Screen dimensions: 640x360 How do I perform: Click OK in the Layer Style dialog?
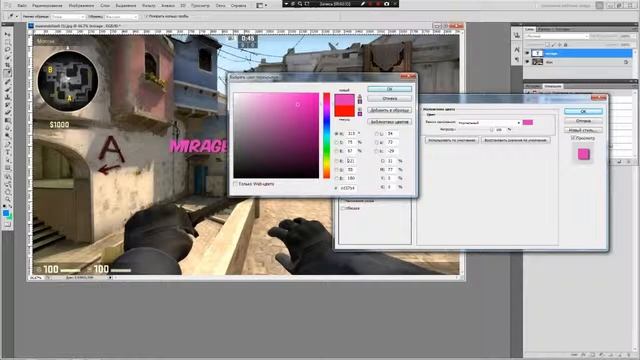coord(583,111)
